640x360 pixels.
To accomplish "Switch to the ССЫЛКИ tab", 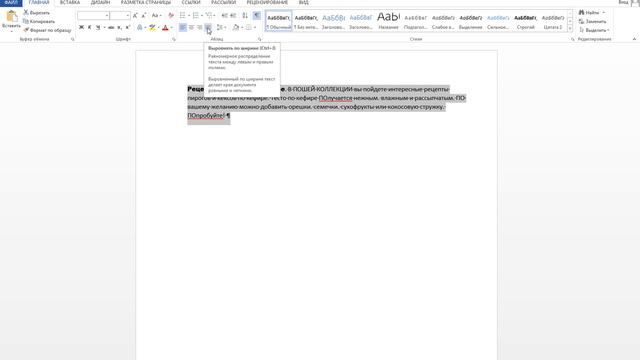I will (x=191, y=2).
